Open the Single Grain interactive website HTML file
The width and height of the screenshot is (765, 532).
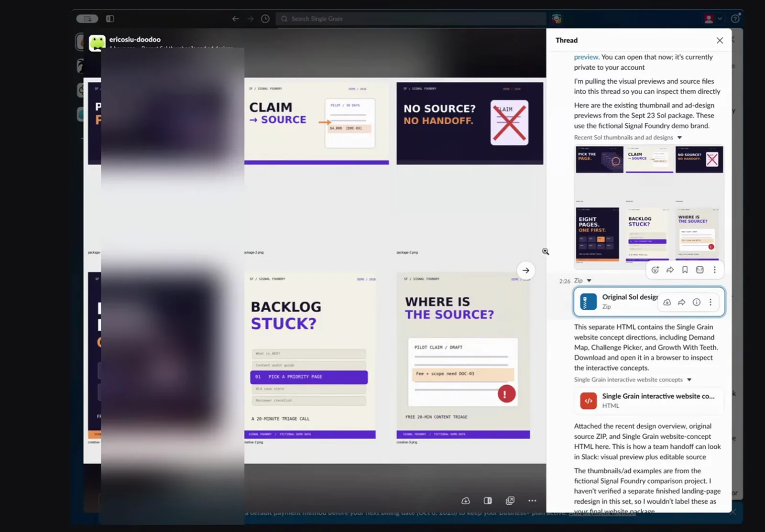point(649,401)
